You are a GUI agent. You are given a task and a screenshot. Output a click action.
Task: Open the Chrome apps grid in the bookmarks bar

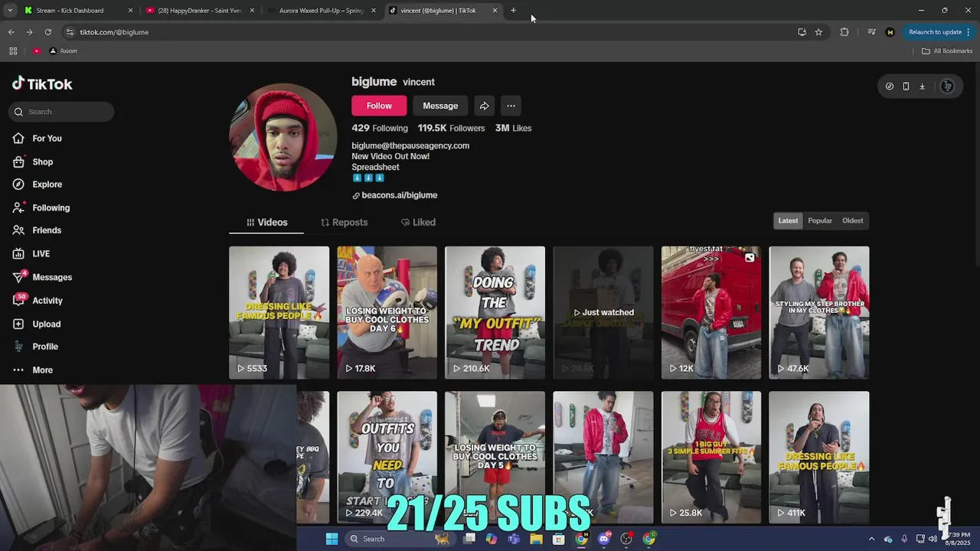point(13,51)
